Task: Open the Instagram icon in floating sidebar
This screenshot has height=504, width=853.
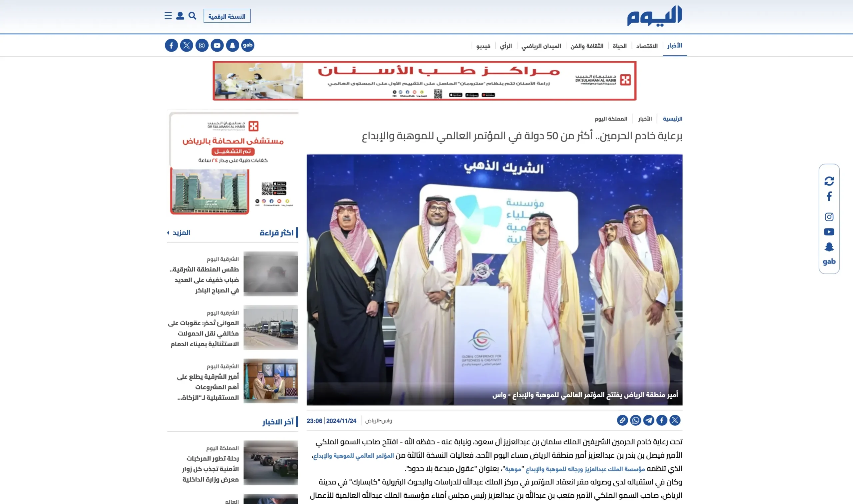Action: (829, 217)
